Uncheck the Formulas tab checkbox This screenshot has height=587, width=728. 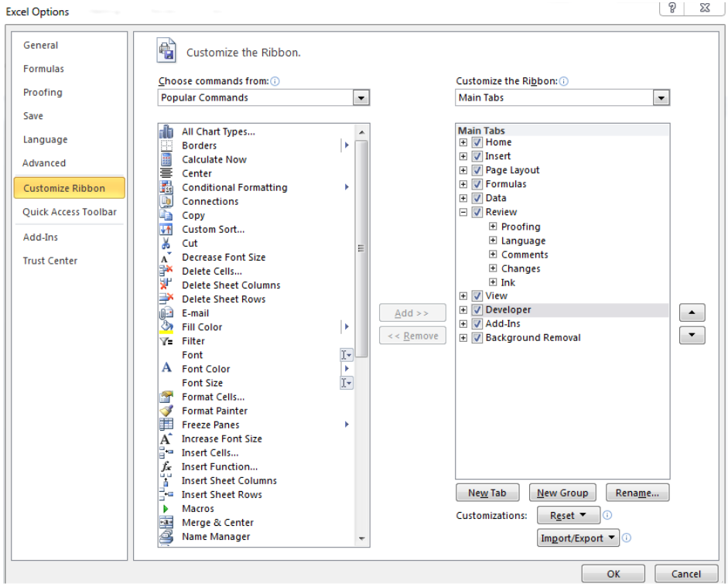(477, 184)
